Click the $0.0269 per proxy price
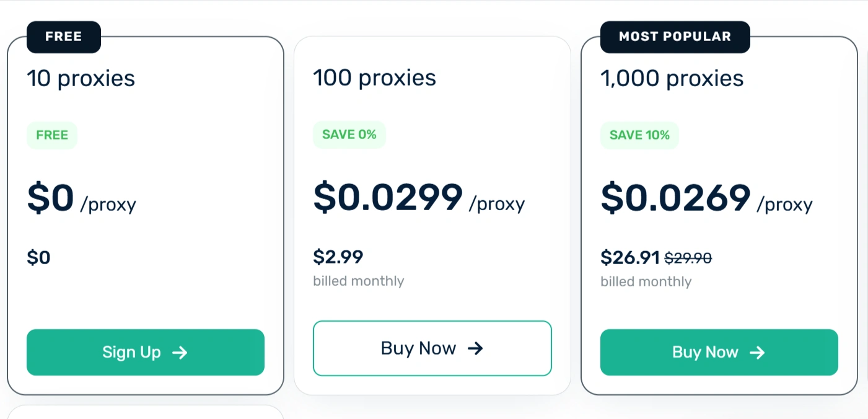This screenshot has width=868, height=419. (x=675, y=198)
